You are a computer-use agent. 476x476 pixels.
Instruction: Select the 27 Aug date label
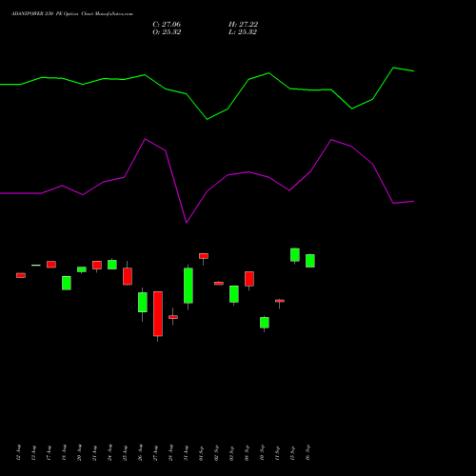click(155, 453)
